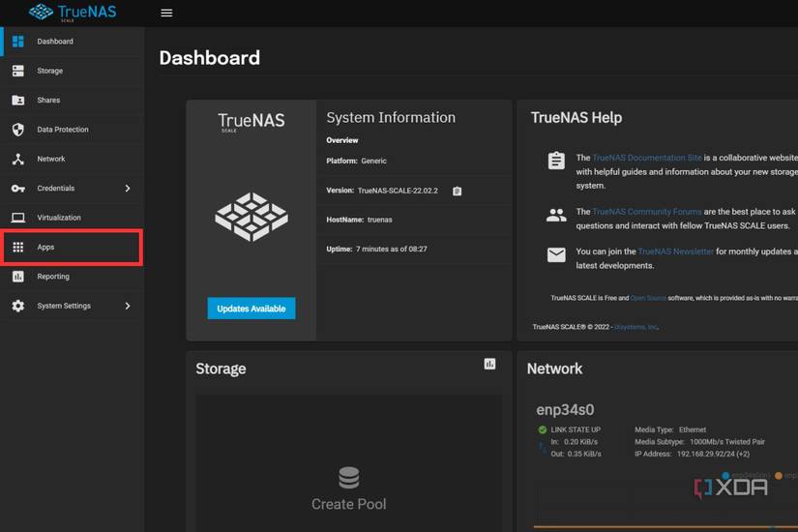Select the Version TrueNAS-SCALE-22.02.2 text
The image size is (798, 532).
point(382,191)
